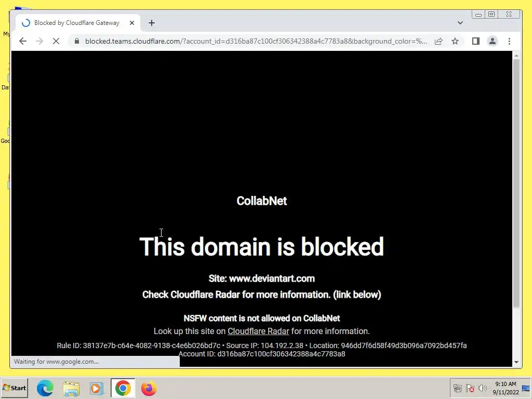Focus the blocked.teams.cloudflare.com address bar
Viewport: 532px width, 399px height.
[256, 41]
